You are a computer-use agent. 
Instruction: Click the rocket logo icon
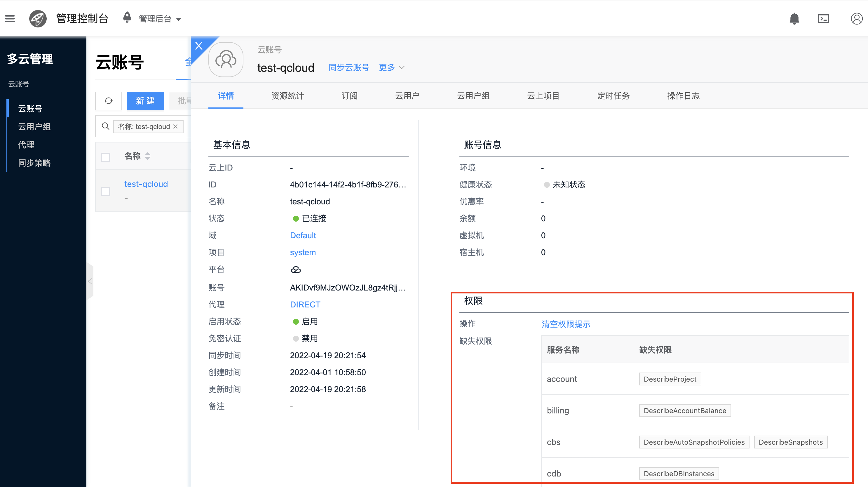pyautogui.click(x=38, y=19)
